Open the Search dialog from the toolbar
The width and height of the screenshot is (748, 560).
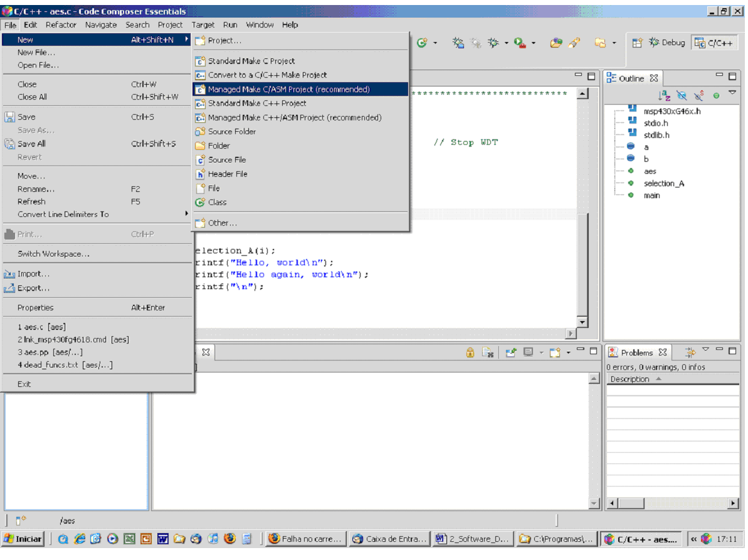tap(574, 42)
